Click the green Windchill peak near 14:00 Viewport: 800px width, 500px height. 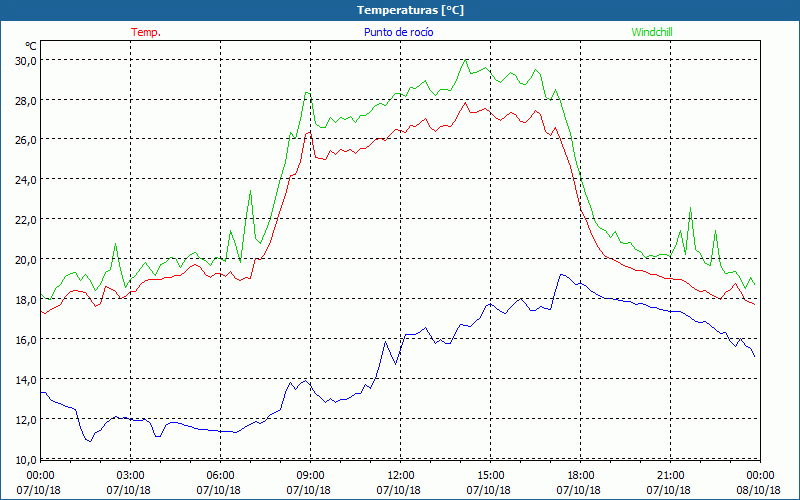click(x=465, y=60)
